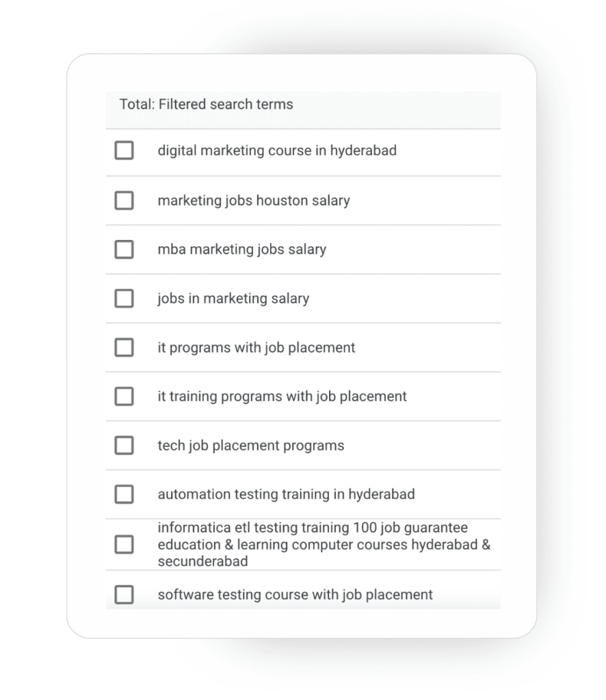
Task: Click the 'Total: Filtered search terms' header
Action: [206, 105]
